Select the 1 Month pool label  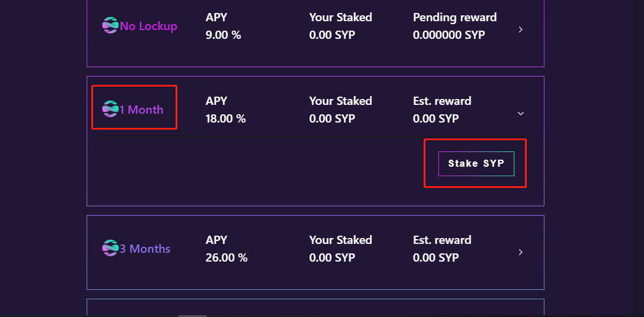(x=141, y=110)
